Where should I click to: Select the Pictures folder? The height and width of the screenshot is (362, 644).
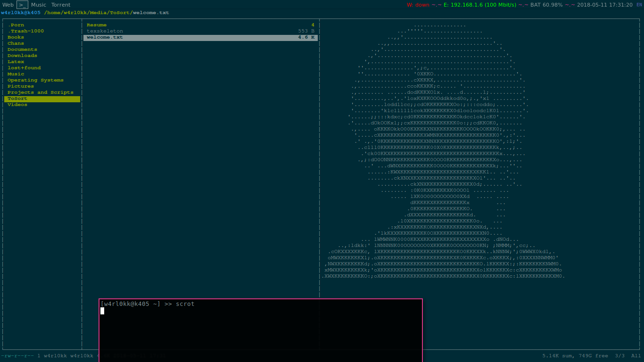(21, 86)
